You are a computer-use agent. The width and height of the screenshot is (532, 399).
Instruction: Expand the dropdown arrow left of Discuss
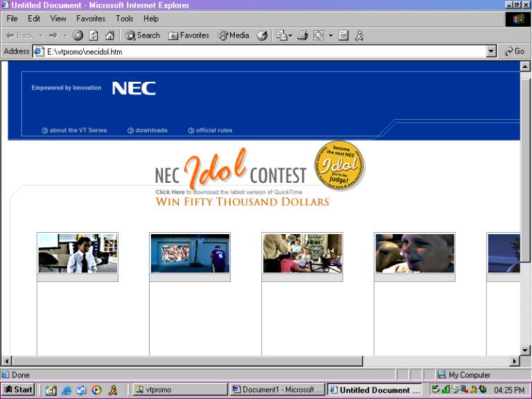(331, 35)
